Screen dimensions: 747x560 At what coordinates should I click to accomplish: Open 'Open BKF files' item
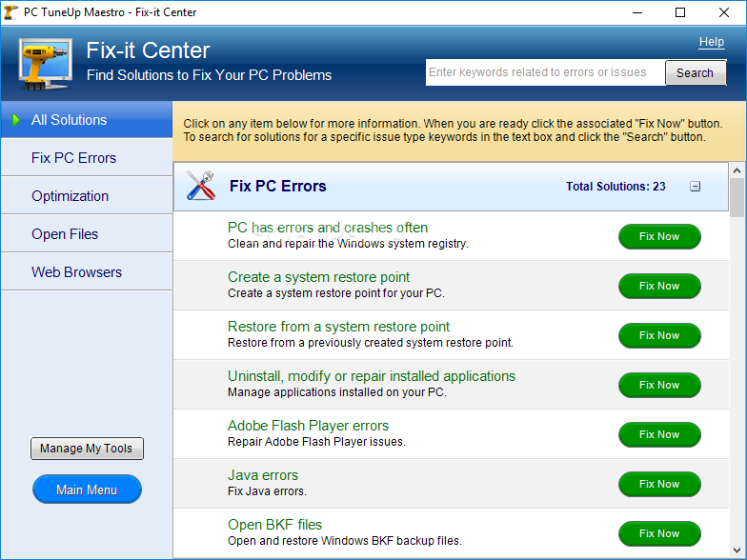click(x=274, y=525)
